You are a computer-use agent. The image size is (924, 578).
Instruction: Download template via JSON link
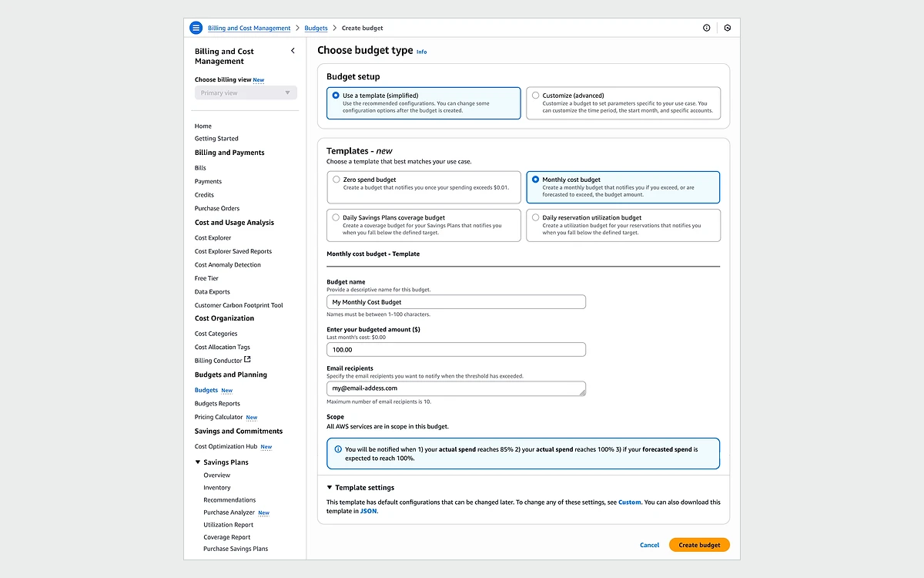pos(368,510)
